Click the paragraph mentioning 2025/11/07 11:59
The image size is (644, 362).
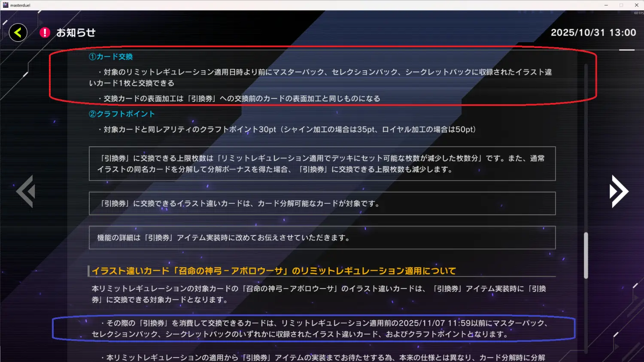point(318,329)
